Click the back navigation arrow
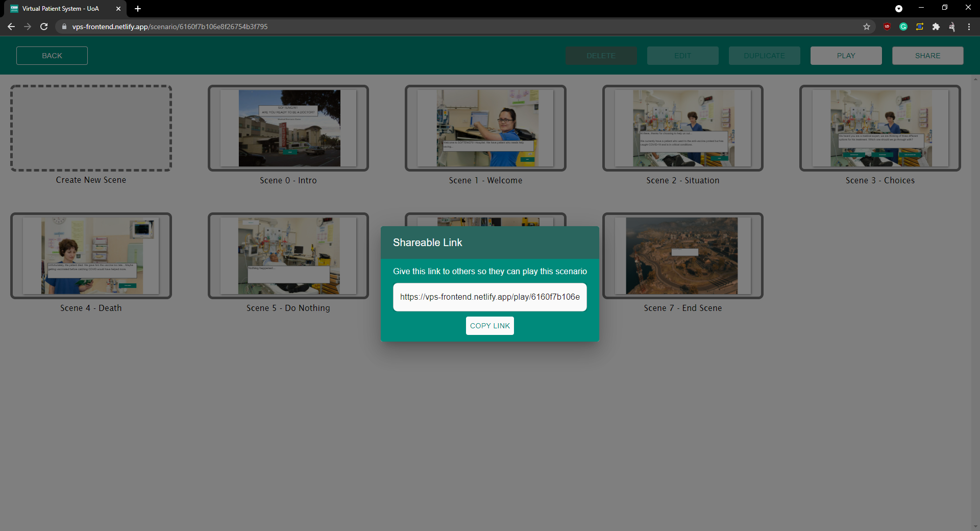Image resolution: width=980 pixels, height=531 pixels. [x=11, y=27]
